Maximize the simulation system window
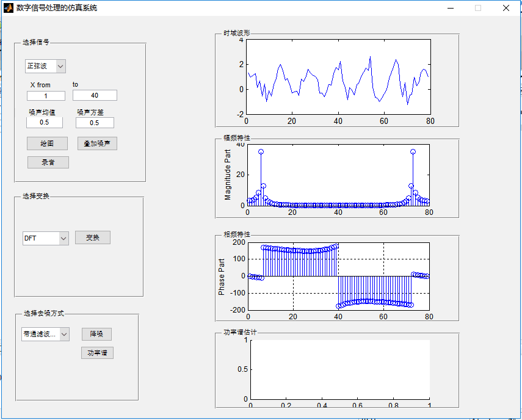This screenshot has height=420, width=522. coord(478,8)
